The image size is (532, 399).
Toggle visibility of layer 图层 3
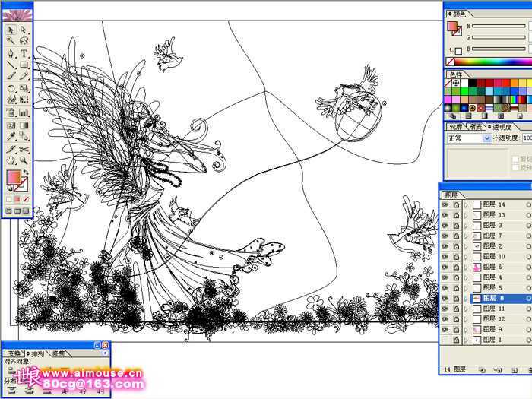click(x=445, y=225)
